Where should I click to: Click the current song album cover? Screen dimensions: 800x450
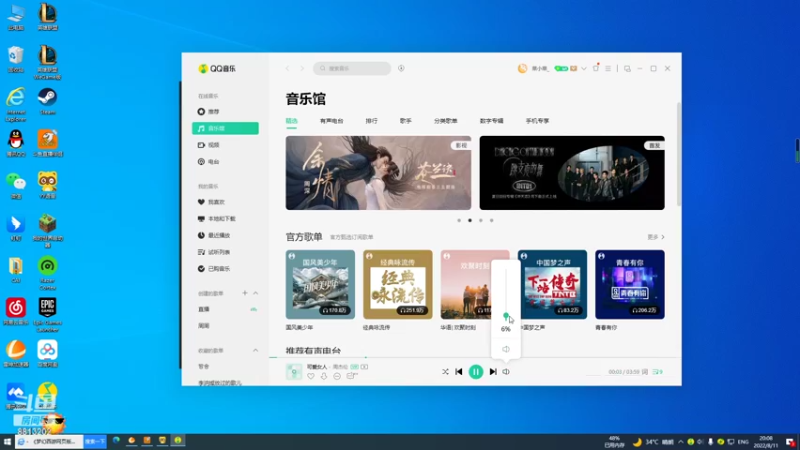[294, 371]
